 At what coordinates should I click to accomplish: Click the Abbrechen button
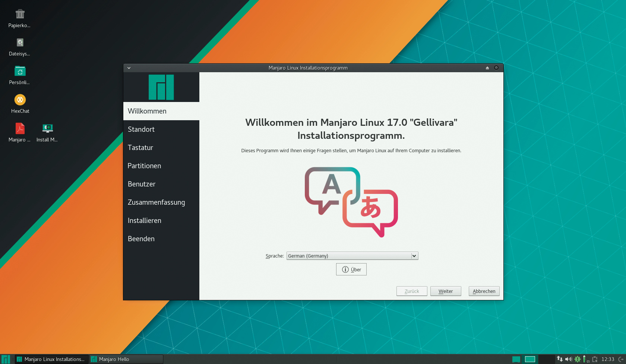[484, 291]
